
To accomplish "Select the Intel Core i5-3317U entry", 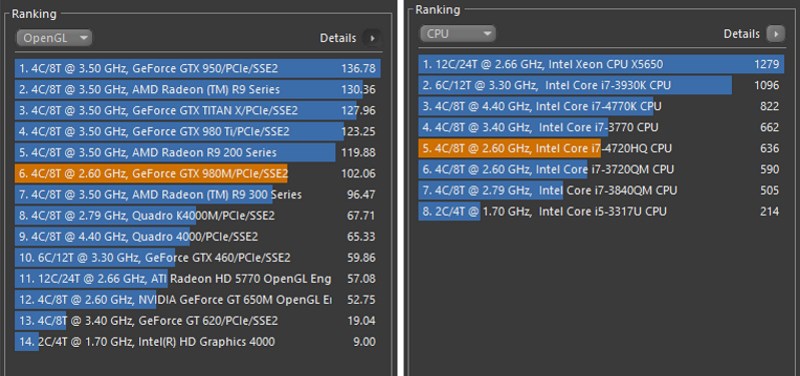I will (602, 211).
